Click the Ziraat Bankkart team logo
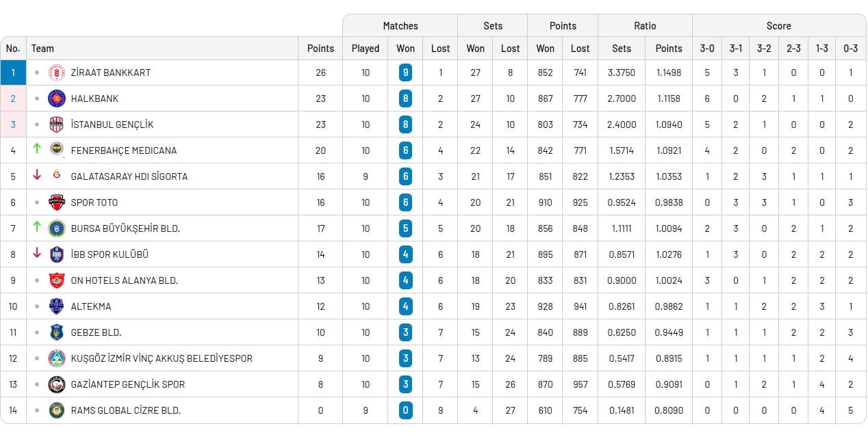Image resolution: width=868 pixels, height=437 pixels. click(x=57, y=72)
